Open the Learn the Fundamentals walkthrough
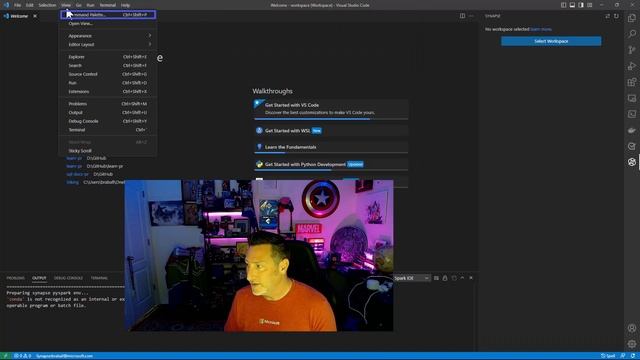 tap(331, 147)
